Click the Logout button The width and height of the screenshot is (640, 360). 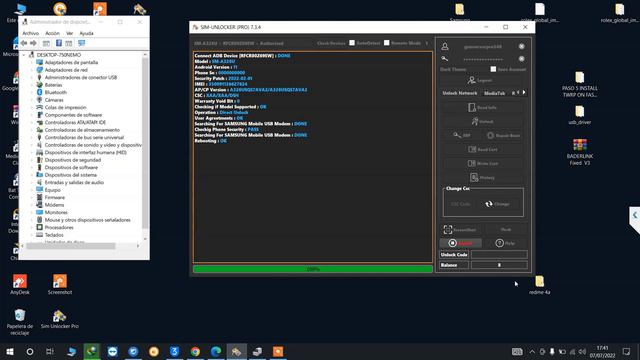[x=480, y=80]
